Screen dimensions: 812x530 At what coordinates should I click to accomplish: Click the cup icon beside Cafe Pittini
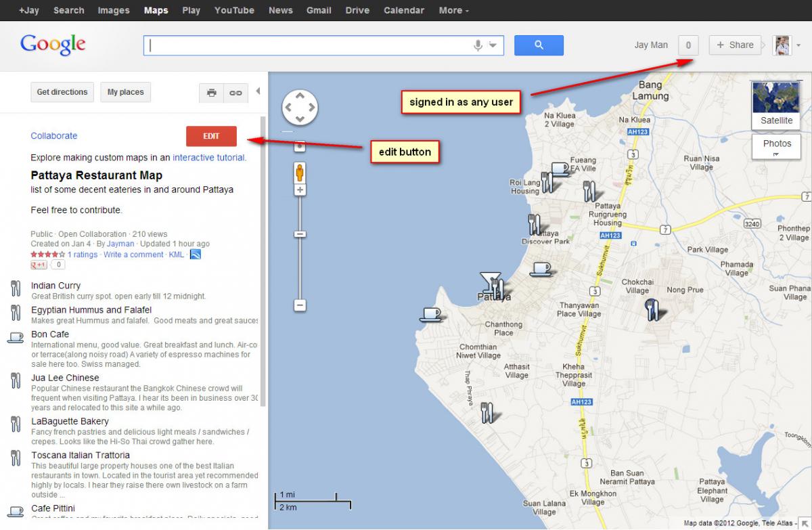click(x=15, y=510)
